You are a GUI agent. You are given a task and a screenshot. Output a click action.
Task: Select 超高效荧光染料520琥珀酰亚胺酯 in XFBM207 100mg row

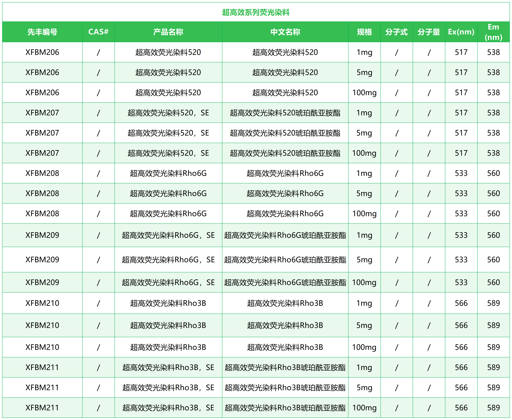285,153
